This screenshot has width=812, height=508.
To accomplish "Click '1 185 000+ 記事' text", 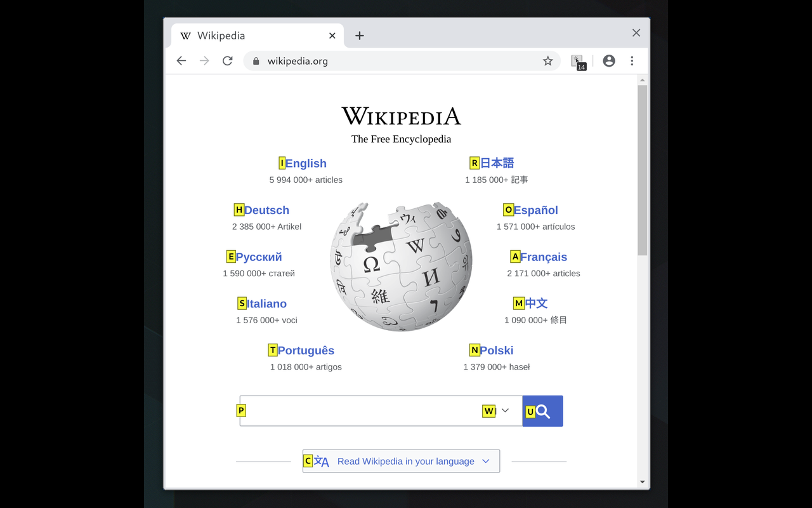I will point(496,180).
